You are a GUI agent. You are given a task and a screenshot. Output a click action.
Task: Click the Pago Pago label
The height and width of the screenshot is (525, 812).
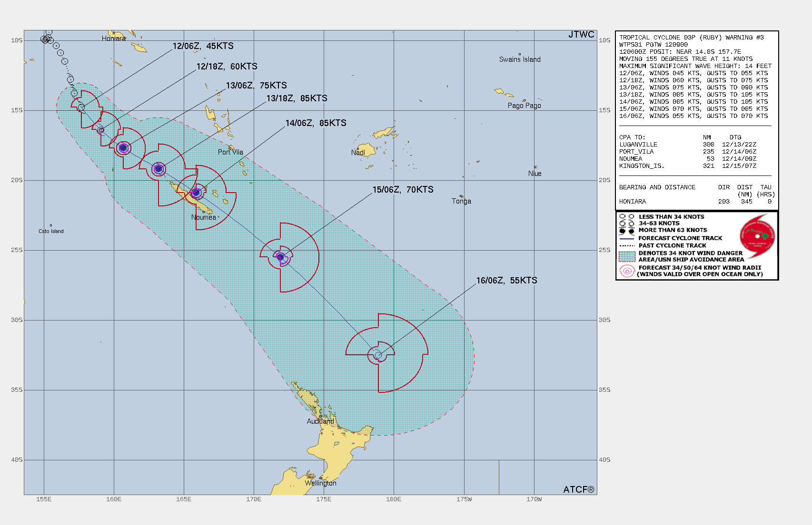coord(524,106)
